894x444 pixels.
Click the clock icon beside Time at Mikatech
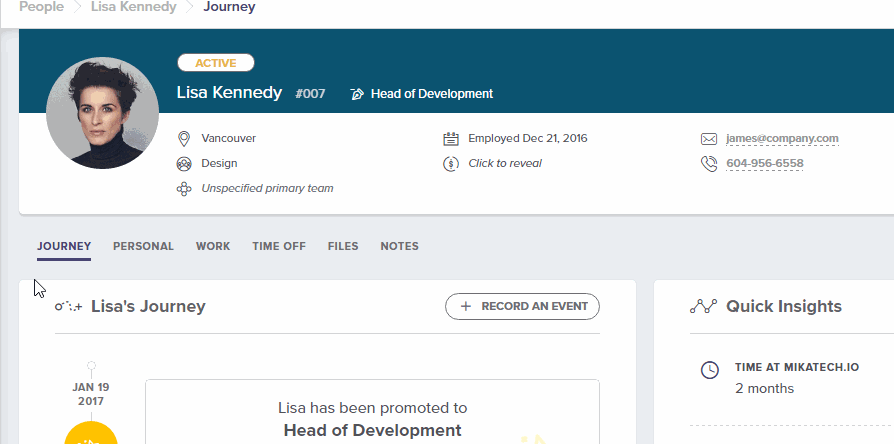click(x=709, y=370)
